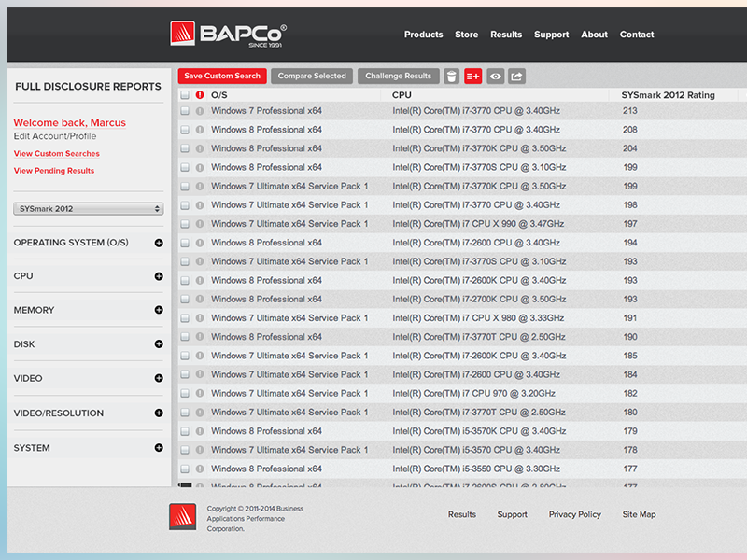Viewport: 747px width, 560px height.
Task: Click info icon on the i7-3770K 204 row
Action: click(200, 148)
